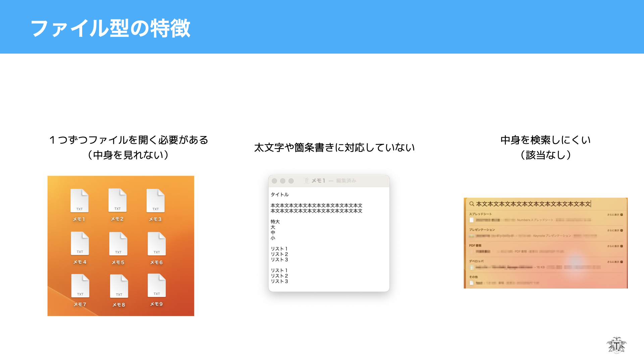Click the プレゼンテーション section header
This screenshot has width=644, height=362.
(482, 230)
